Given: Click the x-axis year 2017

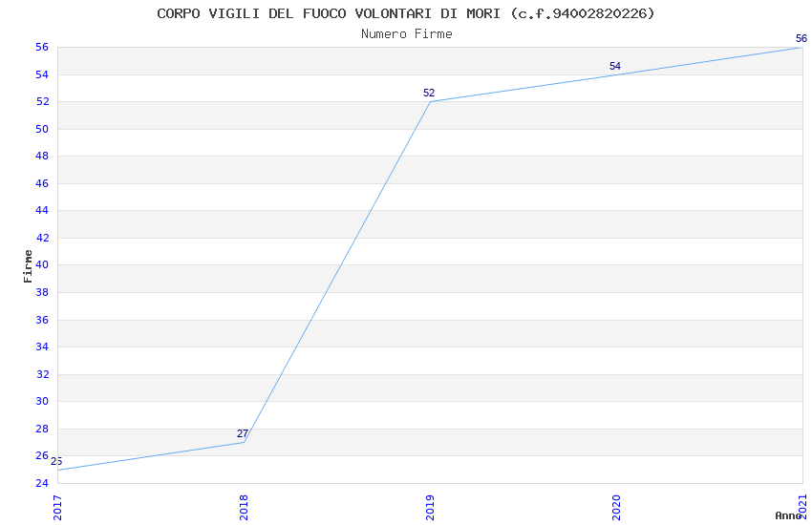Looking at the screenshot, I should (x=57, y=508).
